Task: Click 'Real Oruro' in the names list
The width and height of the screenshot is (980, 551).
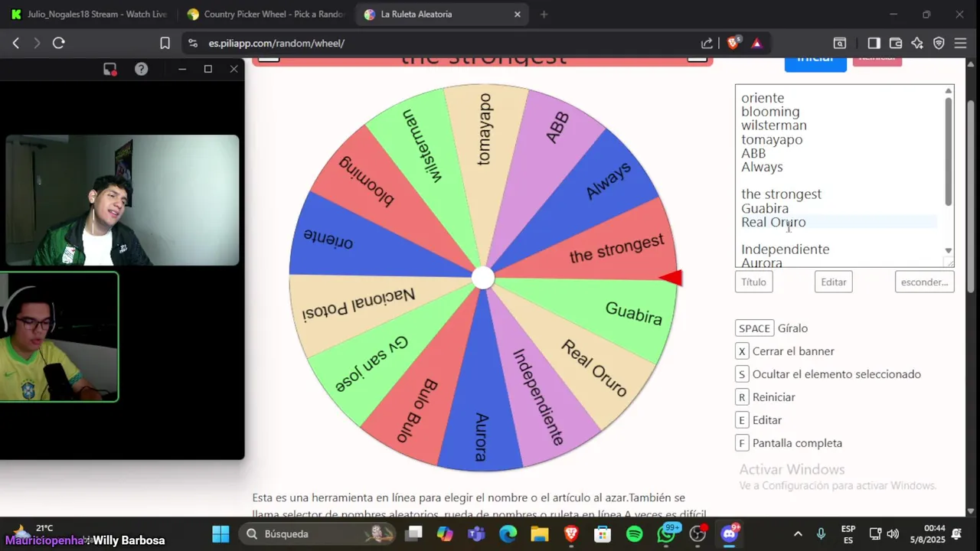Action: tap(773, 222)
